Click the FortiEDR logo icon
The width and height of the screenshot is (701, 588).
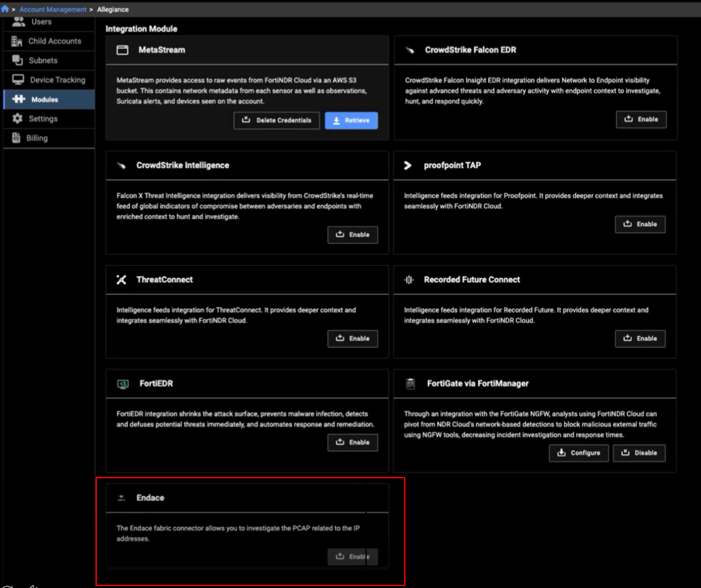(123, 383)
